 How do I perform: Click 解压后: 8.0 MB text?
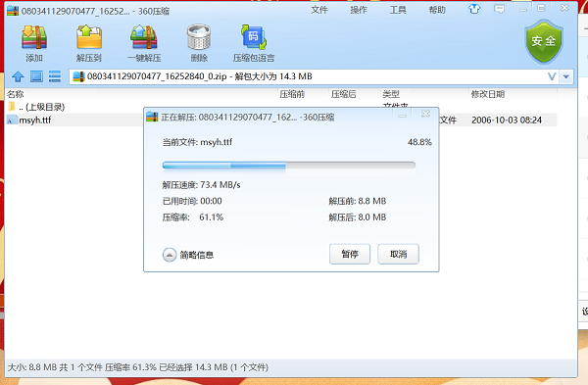(x=358, y=217)
